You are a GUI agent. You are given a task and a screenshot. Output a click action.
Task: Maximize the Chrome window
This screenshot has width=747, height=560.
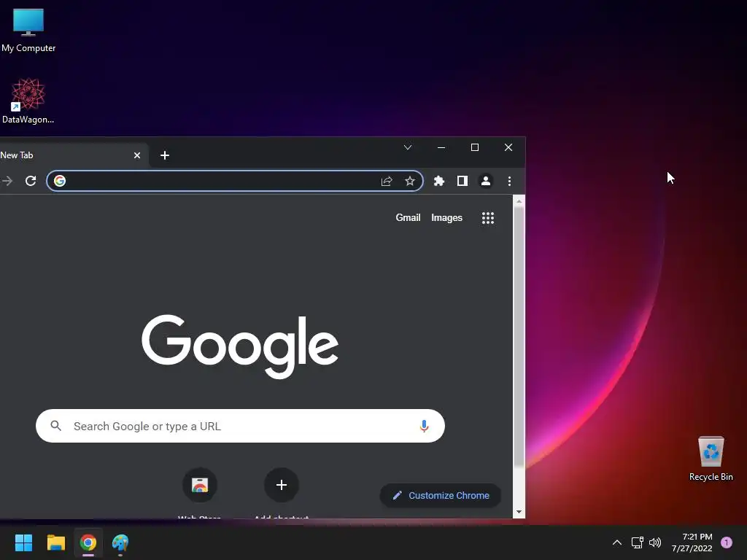coord(474,147)
